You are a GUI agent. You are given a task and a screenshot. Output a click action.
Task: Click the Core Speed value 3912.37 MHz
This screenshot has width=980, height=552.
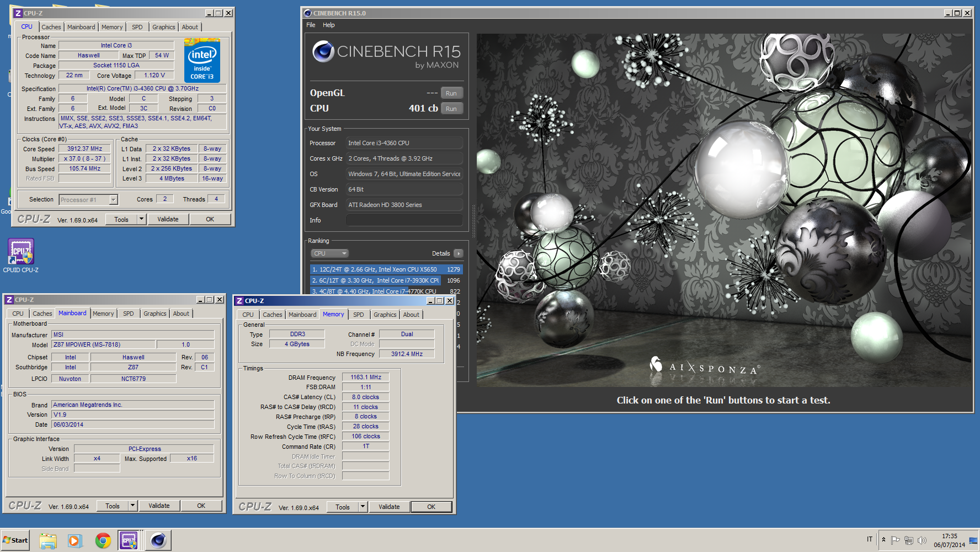tap(85, 148)
